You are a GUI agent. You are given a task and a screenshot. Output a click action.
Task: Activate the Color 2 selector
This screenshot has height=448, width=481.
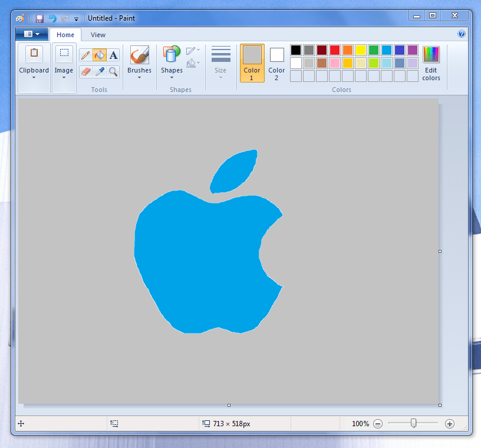coord(276,63)
